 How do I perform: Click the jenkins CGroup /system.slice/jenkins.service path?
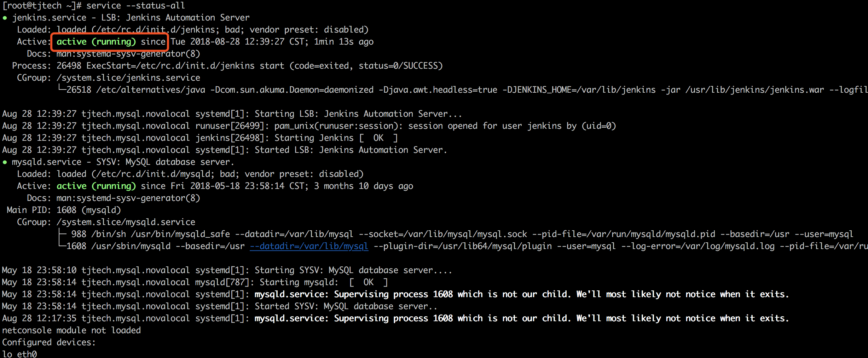pos(128,78)
